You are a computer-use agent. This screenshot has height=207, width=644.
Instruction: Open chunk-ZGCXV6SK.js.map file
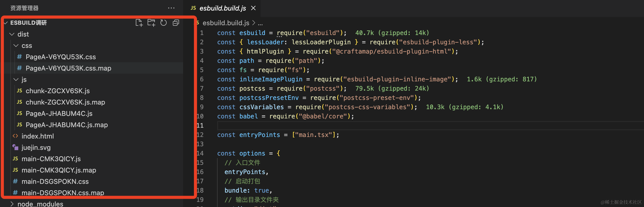point(65,102)
